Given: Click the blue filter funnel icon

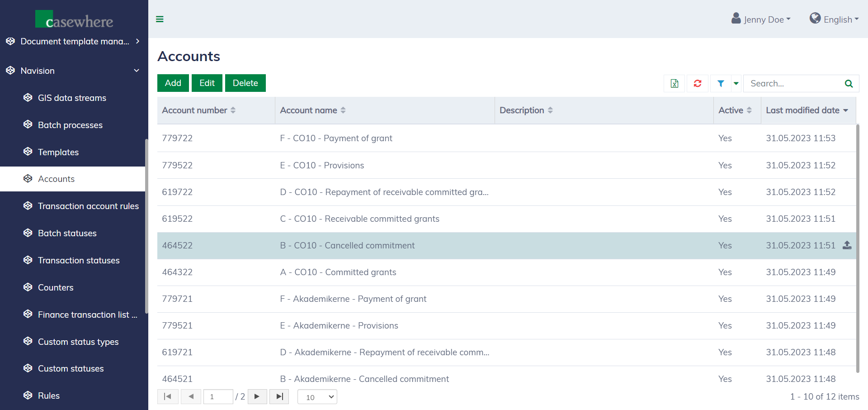Looking at the screenshot, I should pyautogui.click(x=721, y=83).
